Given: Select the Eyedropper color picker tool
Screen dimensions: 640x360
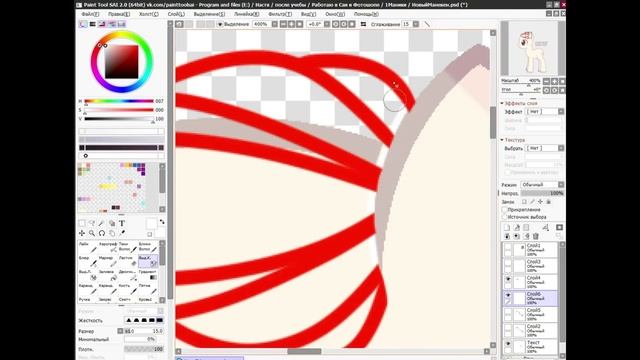Looking at the screenshot, I should pos(122,233).
